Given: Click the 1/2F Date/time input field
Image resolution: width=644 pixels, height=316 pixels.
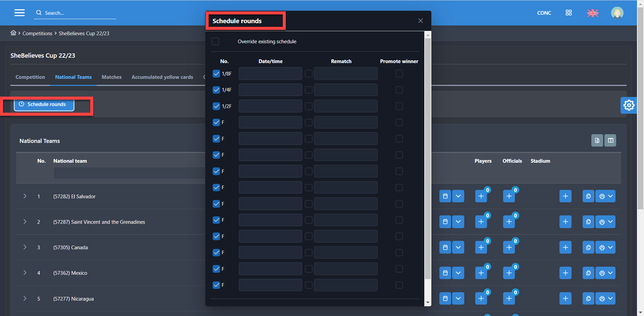Looking at the screenshot, I should 270,106.
